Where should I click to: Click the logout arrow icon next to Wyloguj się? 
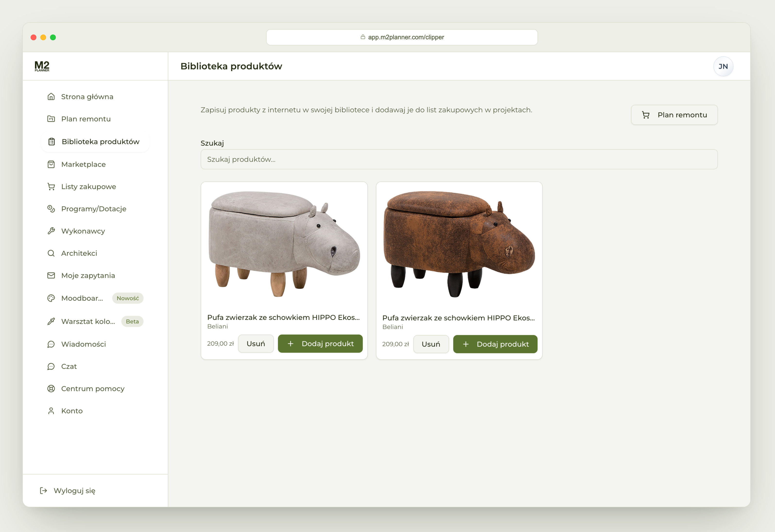pos(43,491)
